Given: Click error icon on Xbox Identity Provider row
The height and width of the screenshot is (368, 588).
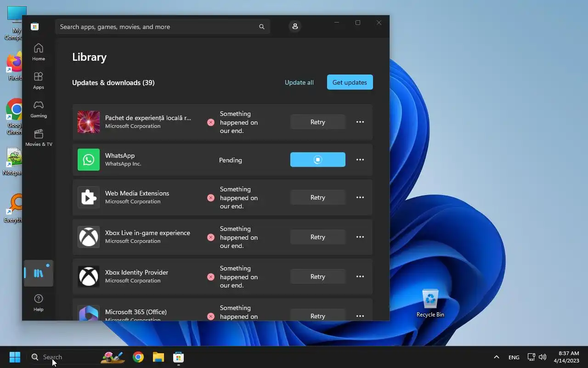Looking at the screenshot, I should (x=210, y=277).
